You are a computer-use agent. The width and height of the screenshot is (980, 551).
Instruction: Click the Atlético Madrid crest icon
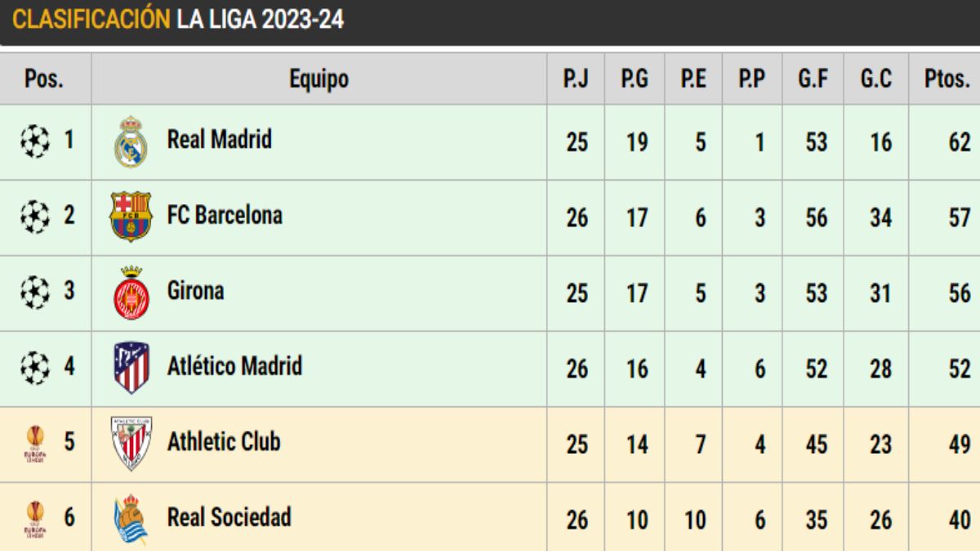(131, 368)
